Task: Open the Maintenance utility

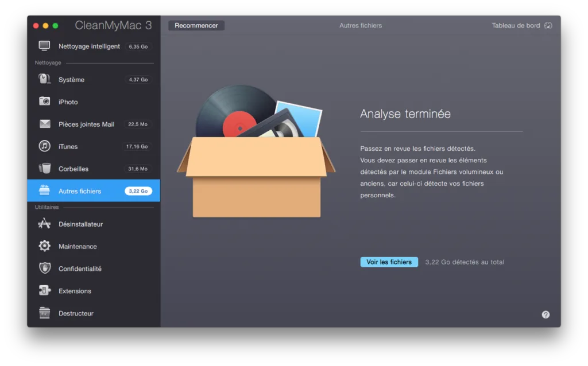Action: [x=78, y=246]
